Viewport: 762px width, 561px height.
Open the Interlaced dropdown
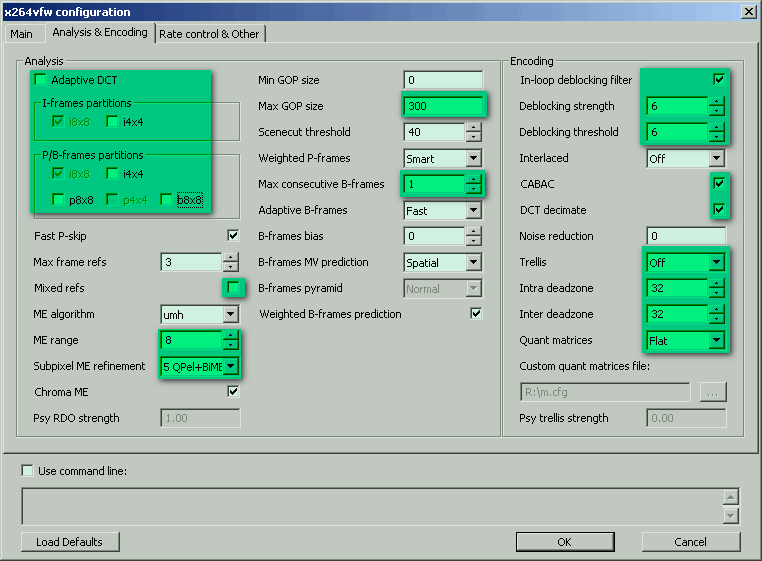coord(716,158)
